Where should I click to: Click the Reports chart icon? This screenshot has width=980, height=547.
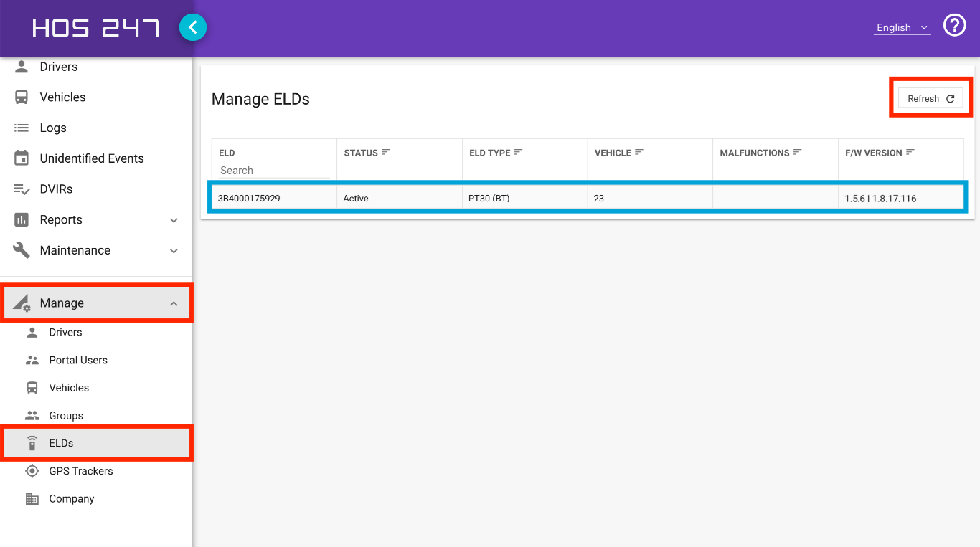click(x=22, y=219)
